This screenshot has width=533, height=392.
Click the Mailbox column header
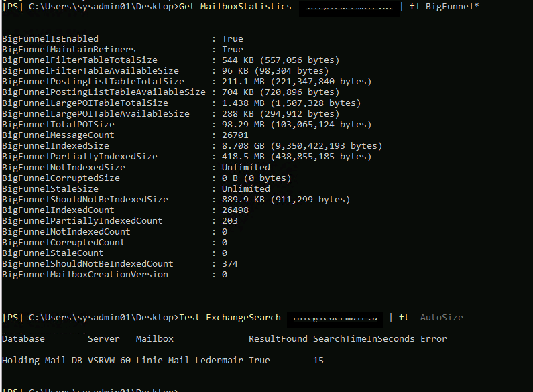(x=155, y=338)
